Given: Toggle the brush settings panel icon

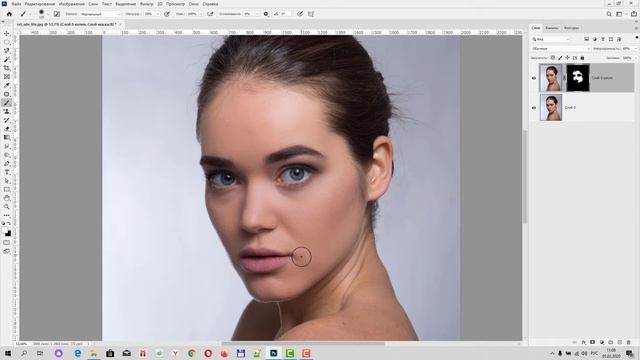Looking at the screenshot, I should tap(57, 14).
